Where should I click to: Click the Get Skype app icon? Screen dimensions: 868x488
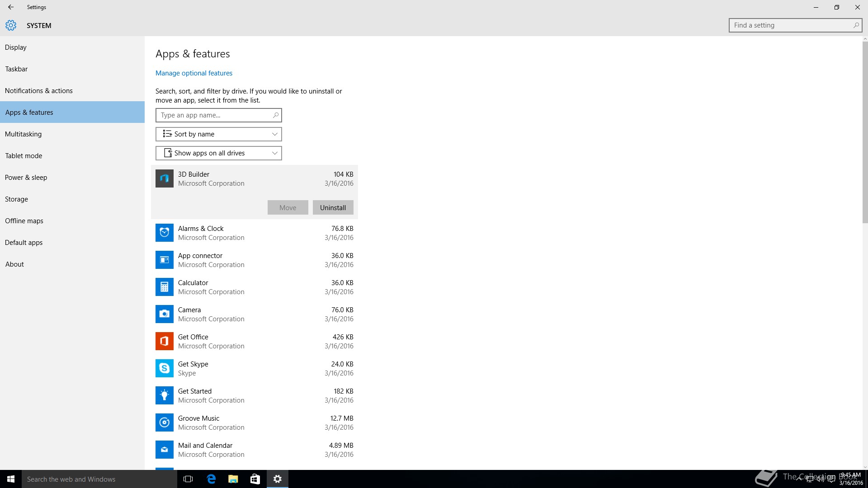tap(164, 368)
